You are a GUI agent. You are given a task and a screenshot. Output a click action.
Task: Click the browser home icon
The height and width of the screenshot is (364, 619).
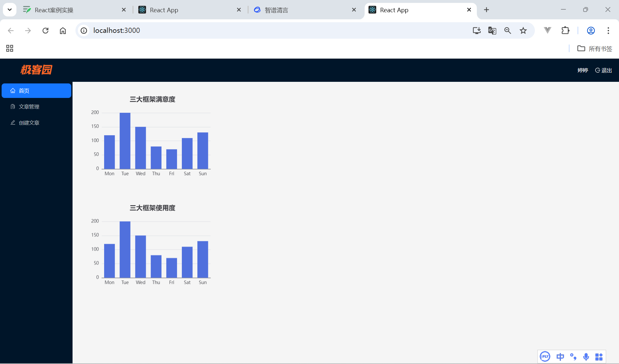[x=63, y=31]
